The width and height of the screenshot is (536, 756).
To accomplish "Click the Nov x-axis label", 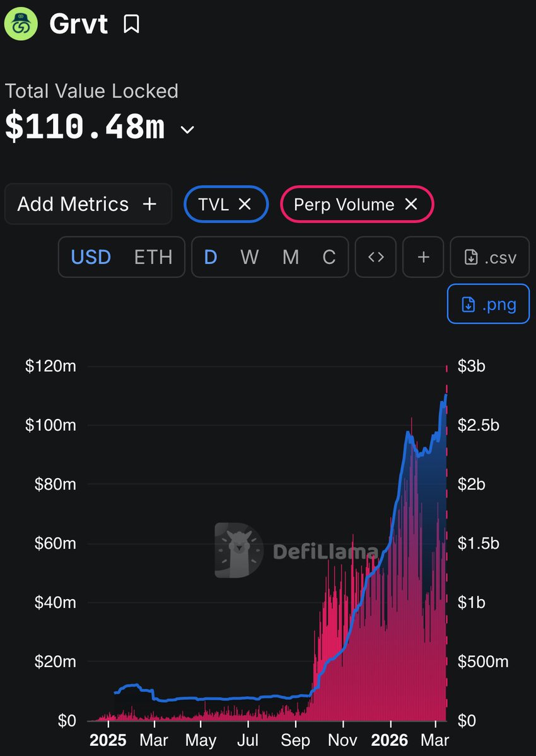I will [x=341, y=739].
